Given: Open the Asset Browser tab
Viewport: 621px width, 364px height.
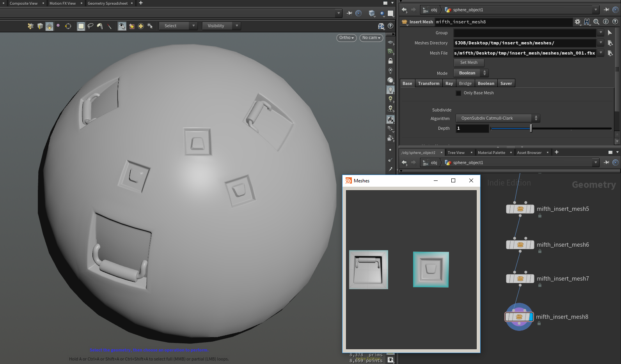Looking at the screenshot, I should 529,152.
